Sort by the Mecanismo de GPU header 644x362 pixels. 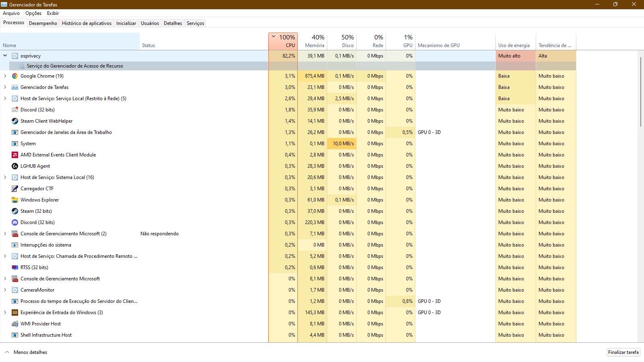[x=455, y=41]
